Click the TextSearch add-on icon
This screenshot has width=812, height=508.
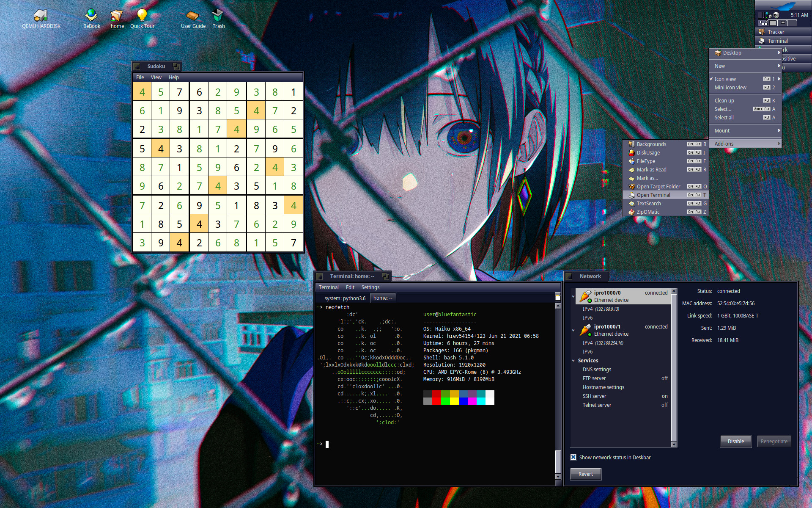click(x=631, y=203)
